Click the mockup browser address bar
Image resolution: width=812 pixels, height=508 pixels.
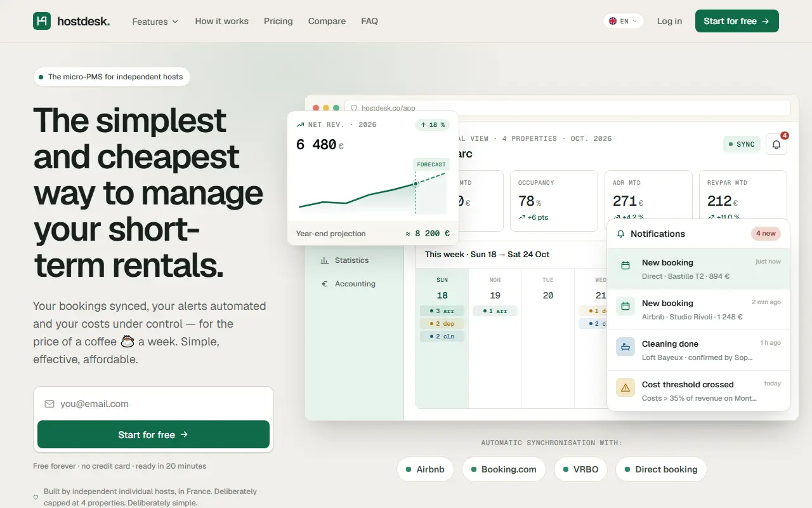click(x=568, y=108)
